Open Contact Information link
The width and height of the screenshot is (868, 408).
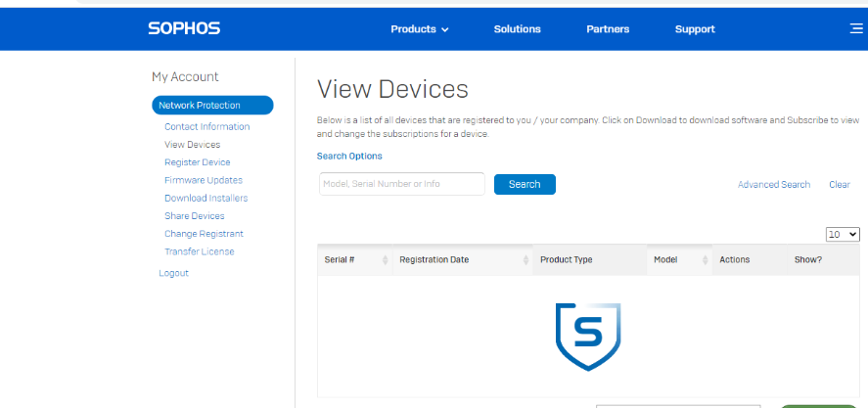click(x=207, y=127)
